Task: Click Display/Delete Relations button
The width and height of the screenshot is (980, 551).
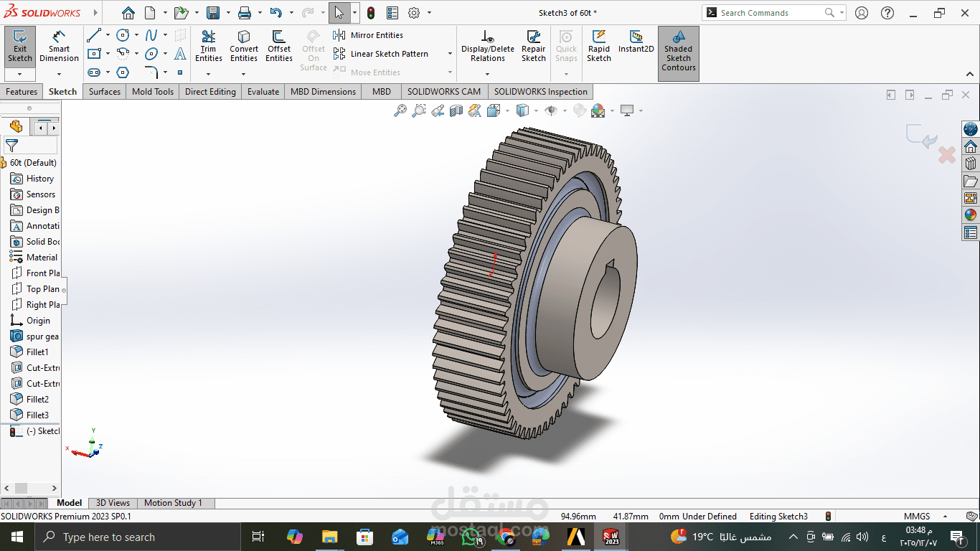Action: [487, 46]
